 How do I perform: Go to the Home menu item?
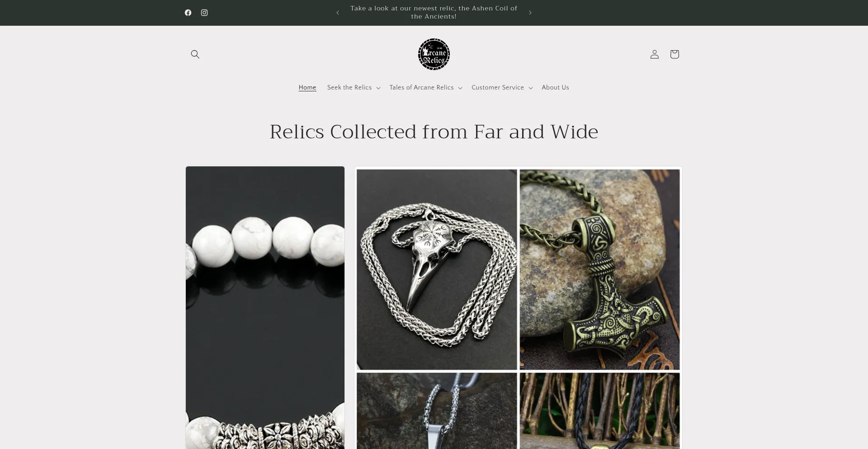[307, 88]
